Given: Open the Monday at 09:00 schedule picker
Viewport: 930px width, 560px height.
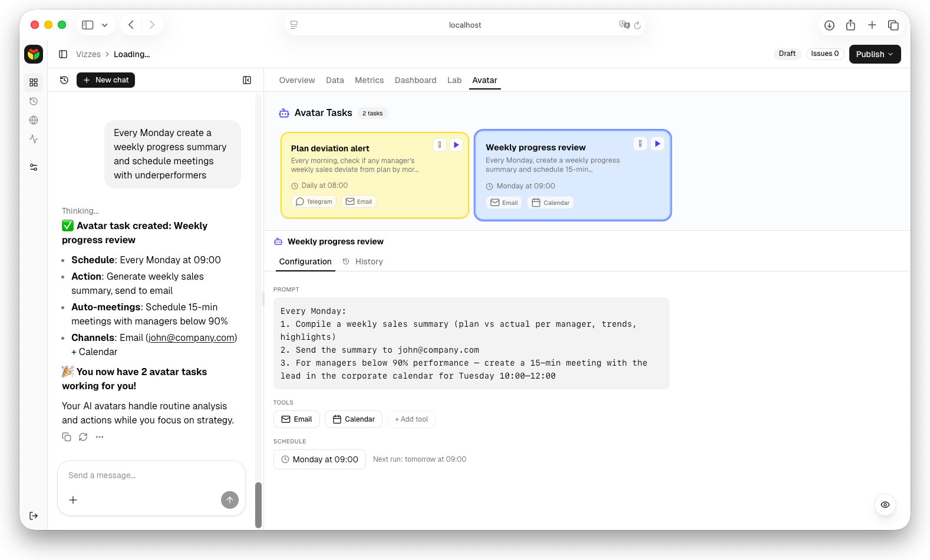Looking at the screenshot, I should [x=319, y=459].
